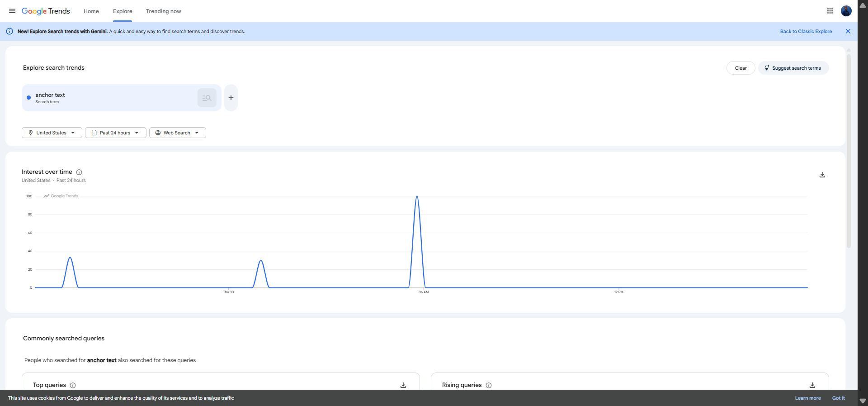Click the Google Trends logo
Viewport: 868px width, 406px height.
coord(46,11)
